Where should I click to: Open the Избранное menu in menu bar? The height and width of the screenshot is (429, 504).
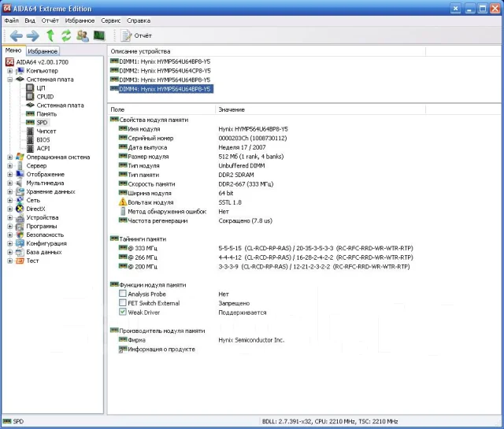pyautogui.click(x=80, y=20)
